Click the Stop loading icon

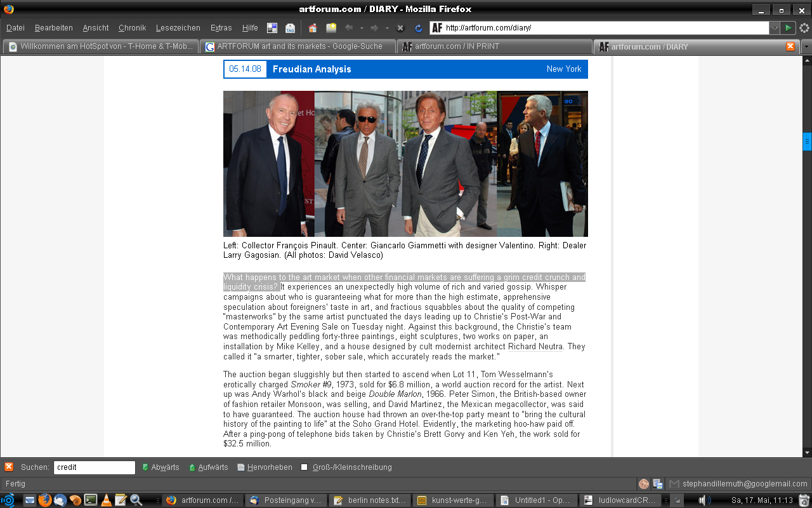pos(400,28)
